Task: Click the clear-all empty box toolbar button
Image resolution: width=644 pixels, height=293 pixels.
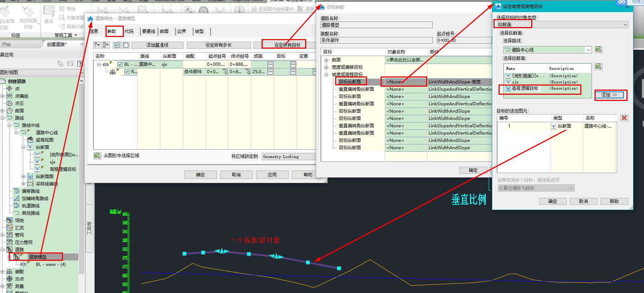Action: (126, 45)
